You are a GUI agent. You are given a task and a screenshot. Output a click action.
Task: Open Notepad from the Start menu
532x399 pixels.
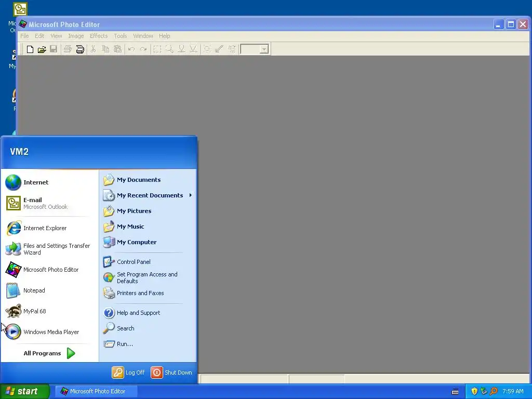click(49, 290)
